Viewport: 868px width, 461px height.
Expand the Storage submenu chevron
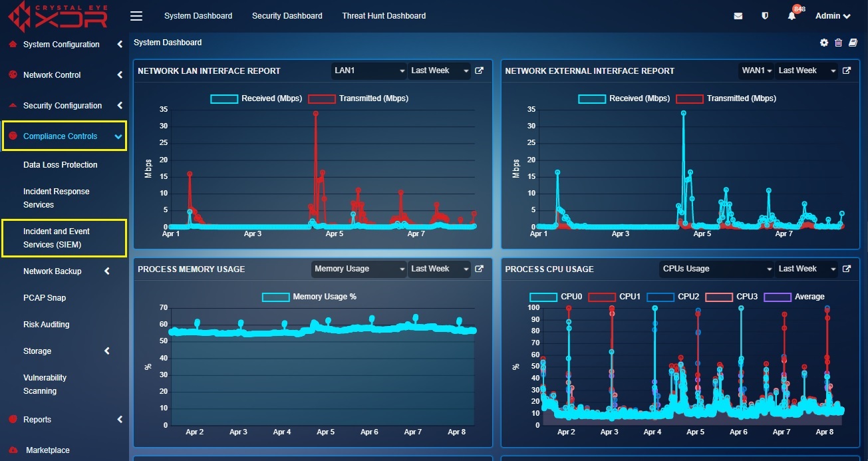[107, 351]
